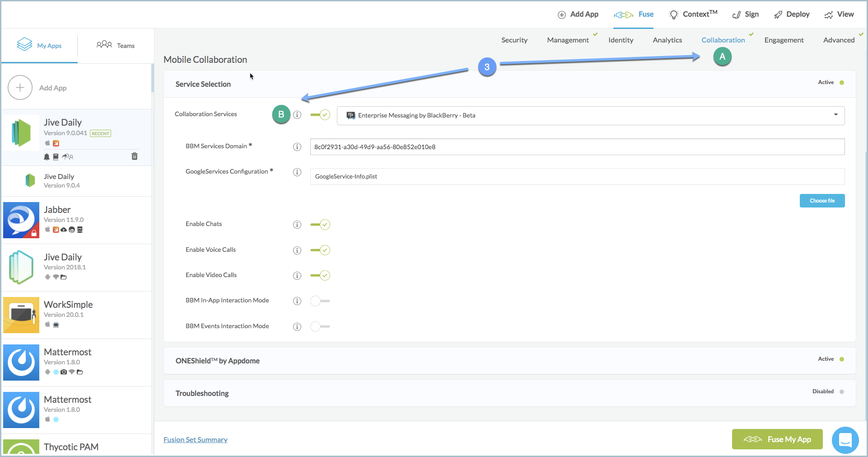868x457 pixels.
Task: Open the Identity tab
Action: tap(621, 40)
